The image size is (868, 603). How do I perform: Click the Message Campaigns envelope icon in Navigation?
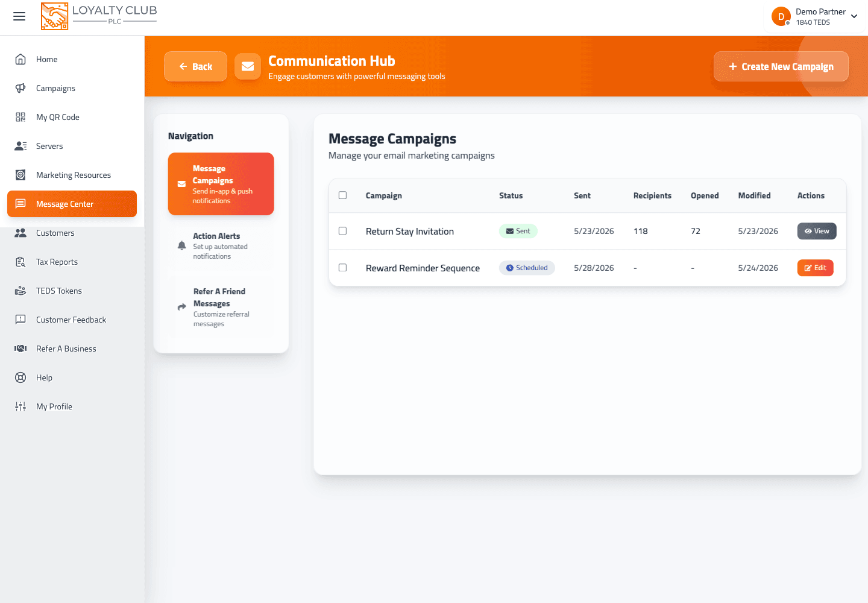pos(181,184)
